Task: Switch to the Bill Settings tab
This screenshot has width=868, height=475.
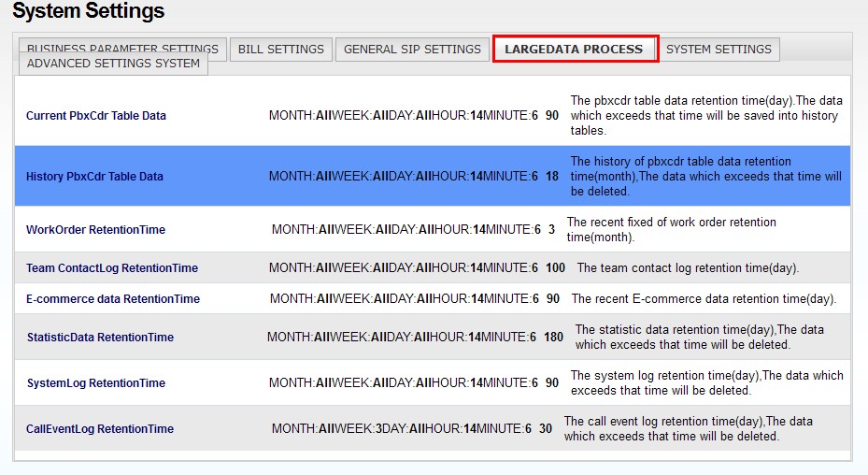Action: pyautogui.click(x=281, y=50)
